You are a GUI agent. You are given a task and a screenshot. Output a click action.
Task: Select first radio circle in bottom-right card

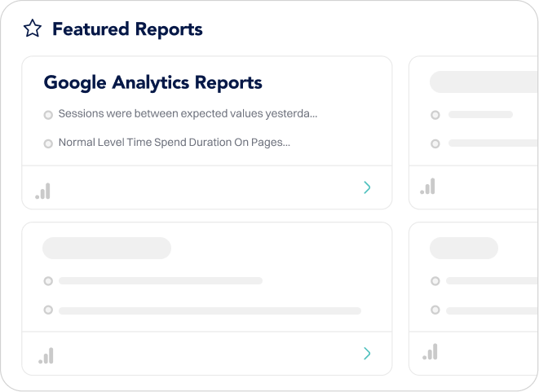click(x=435, y=281)
